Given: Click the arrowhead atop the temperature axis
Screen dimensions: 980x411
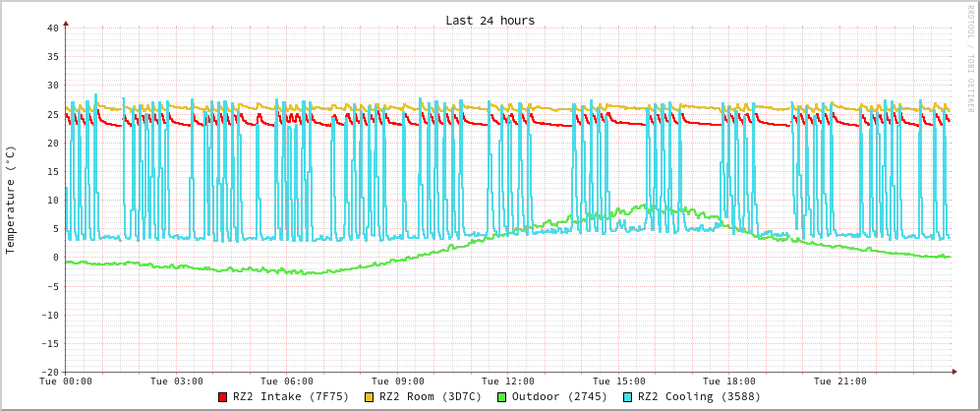Looking at the screenshot, I should (66, 24).
